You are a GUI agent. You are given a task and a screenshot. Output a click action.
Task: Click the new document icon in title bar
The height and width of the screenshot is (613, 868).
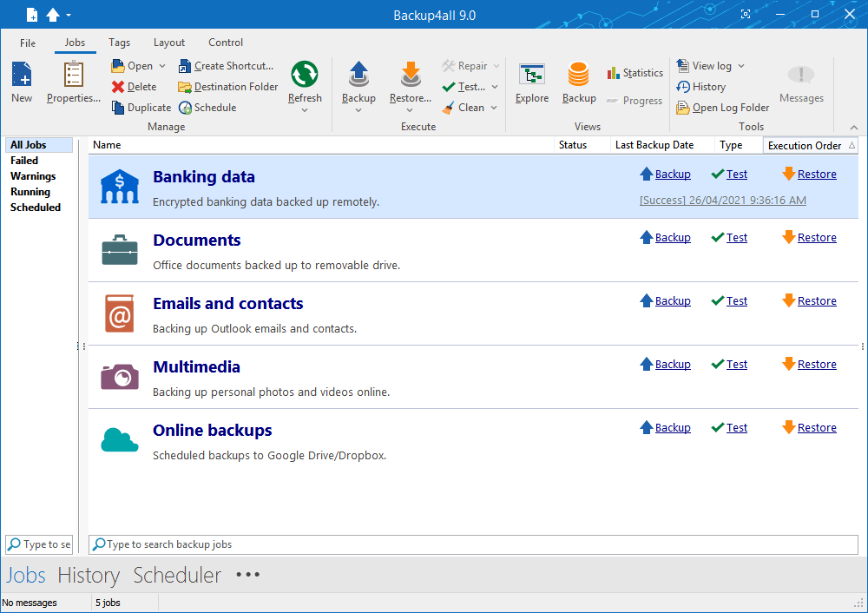click(x=32, y=15)
